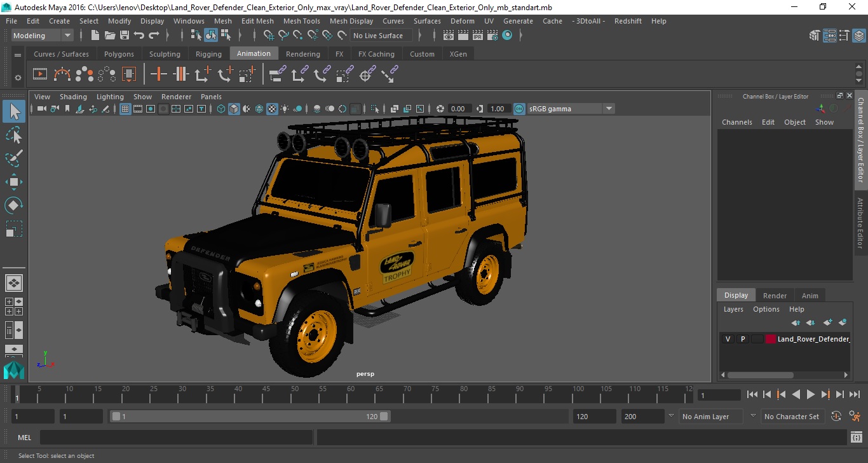Click the Undo arrow on the status line
The height and width of the screenshot is (463, 868).
[139, 36]
